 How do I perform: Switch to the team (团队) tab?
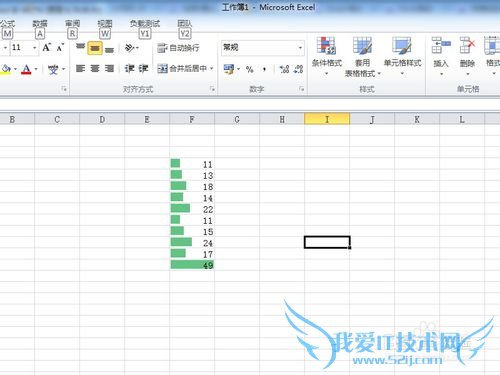tap(184, 24)
